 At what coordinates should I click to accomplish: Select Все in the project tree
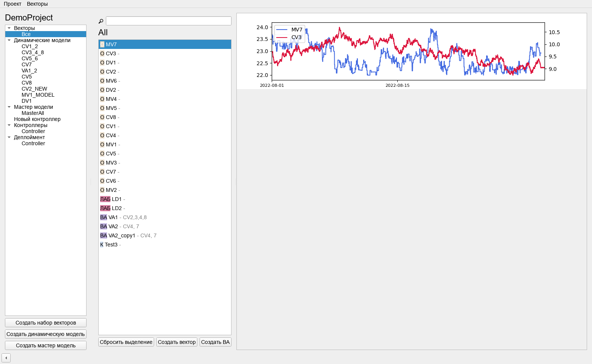tap(46, 34)
